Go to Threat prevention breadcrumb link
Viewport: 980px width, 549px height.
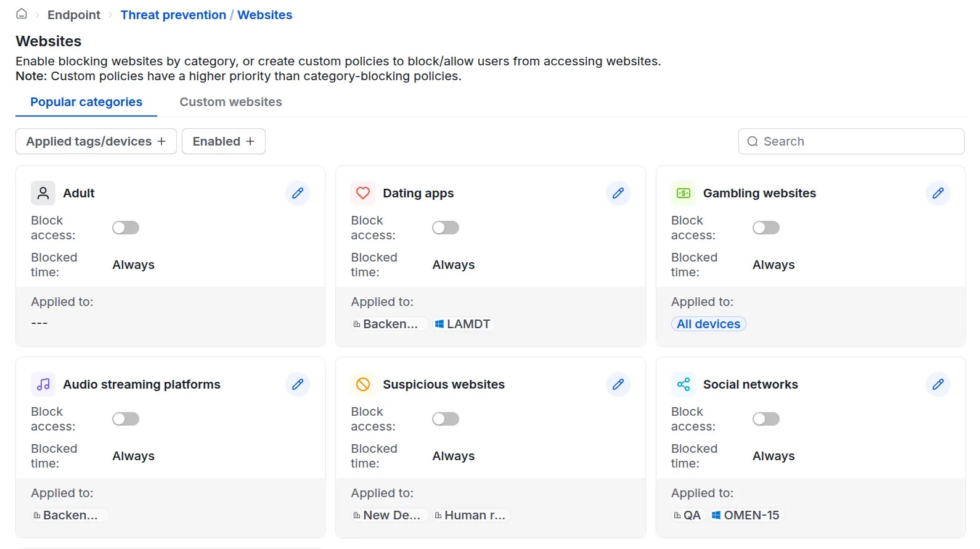(173, 15)
